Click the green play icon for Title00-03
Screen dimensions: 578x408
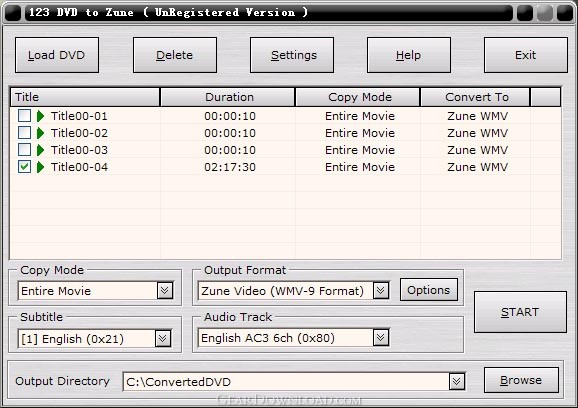click(x=40, y=150)
